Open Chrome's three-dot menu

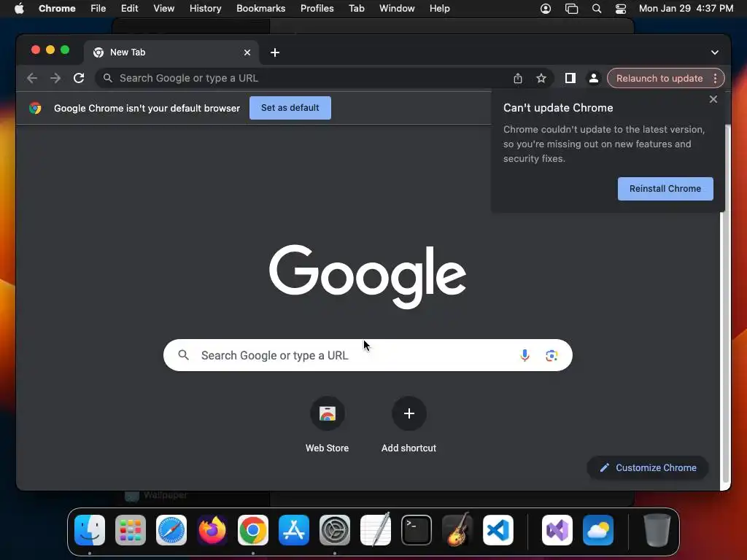[x=716, y=78]
